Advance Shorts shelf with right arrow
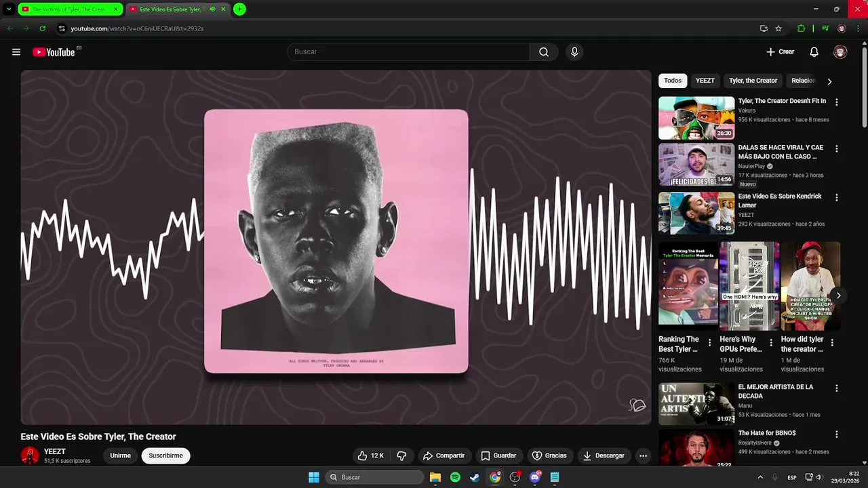Viewport: 868px width, 488px height. click(x=839, y=296)
